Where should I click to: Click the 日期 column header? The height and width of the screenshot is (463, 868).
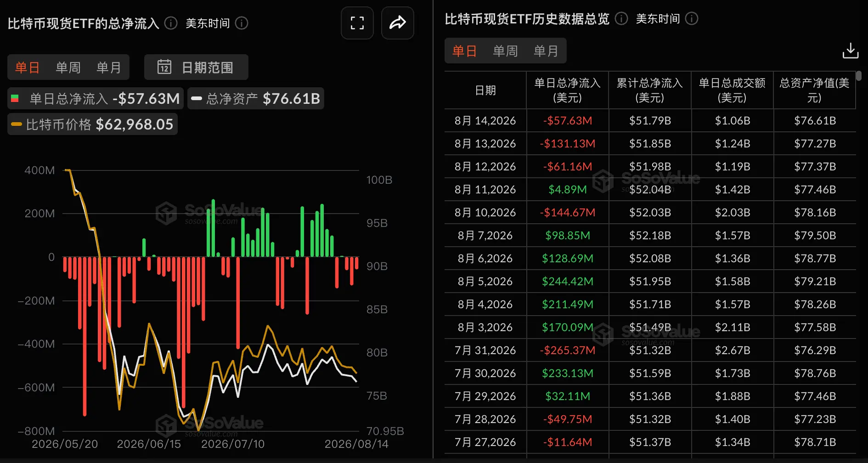pyautogui.click(x=485, y=90)
